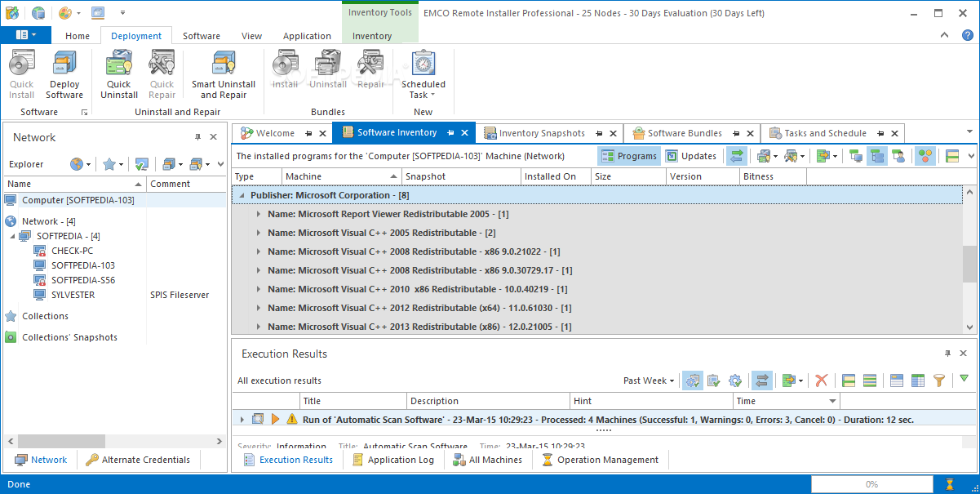Click the blue star favorites icon

[x=109, y=164]
